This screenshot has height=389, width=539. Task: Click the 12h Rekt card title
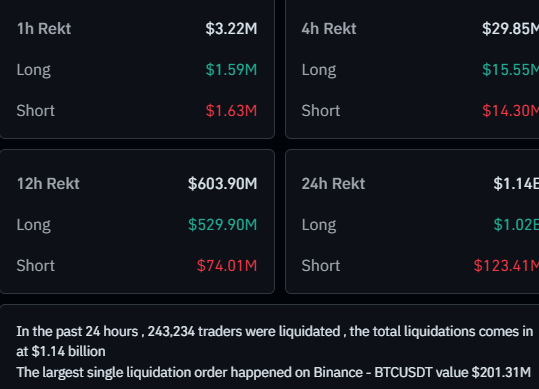pos(48,184)
